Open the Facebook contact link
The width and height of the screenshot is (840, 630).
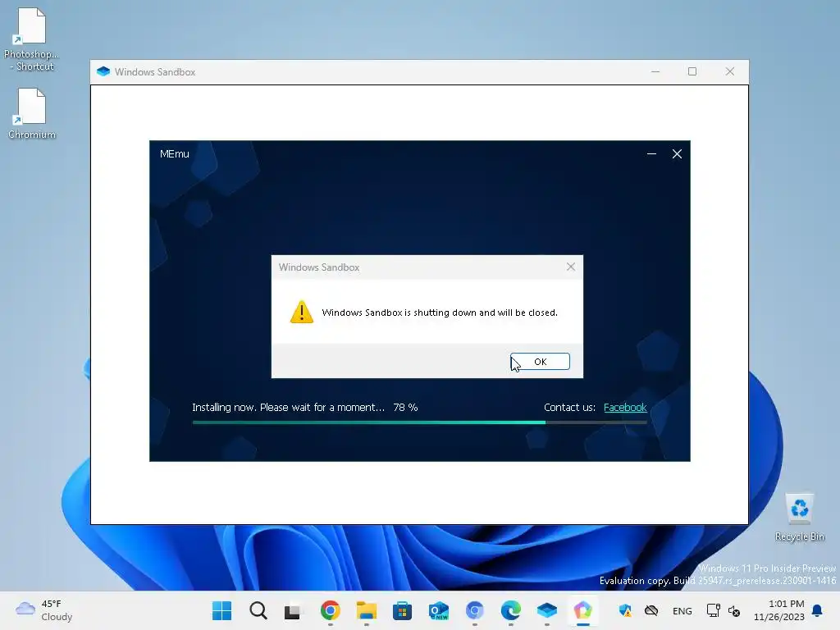(624, 407)
